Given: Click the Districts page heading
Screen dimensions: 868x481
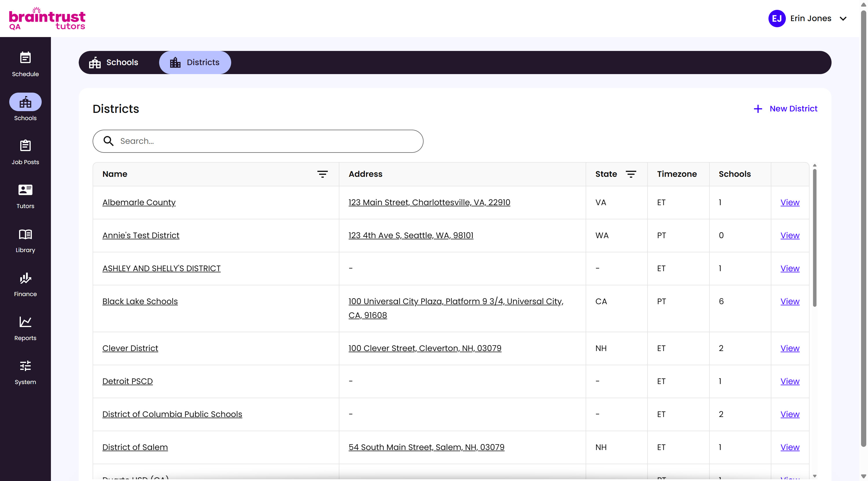Looking at the screenshot, I should pos(115,109).
